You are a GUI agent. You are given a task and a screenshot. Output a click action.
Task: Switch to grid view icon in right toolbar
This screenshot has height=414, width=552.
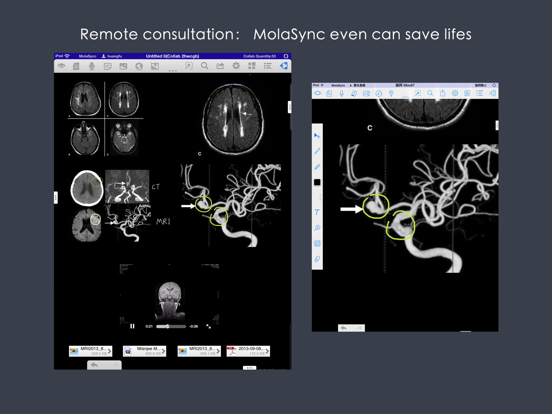point(467,93)
